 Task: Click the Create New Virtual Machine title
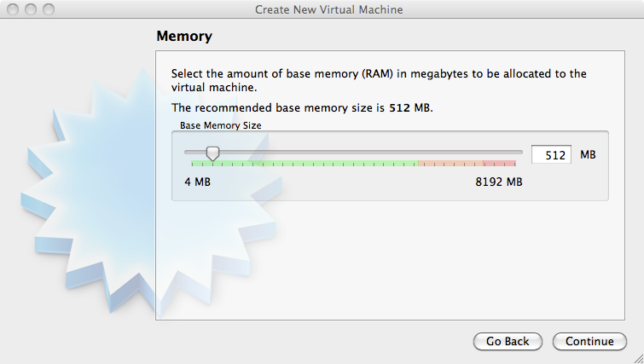[x=328, y=9]
